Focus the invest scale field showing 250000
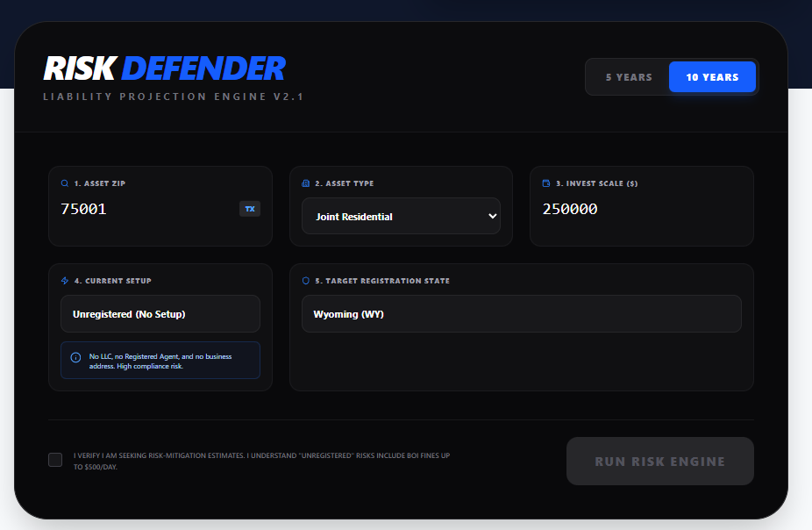Image resolution: width=812 pixels, height=530 pixels. click(x=640, y=209)
